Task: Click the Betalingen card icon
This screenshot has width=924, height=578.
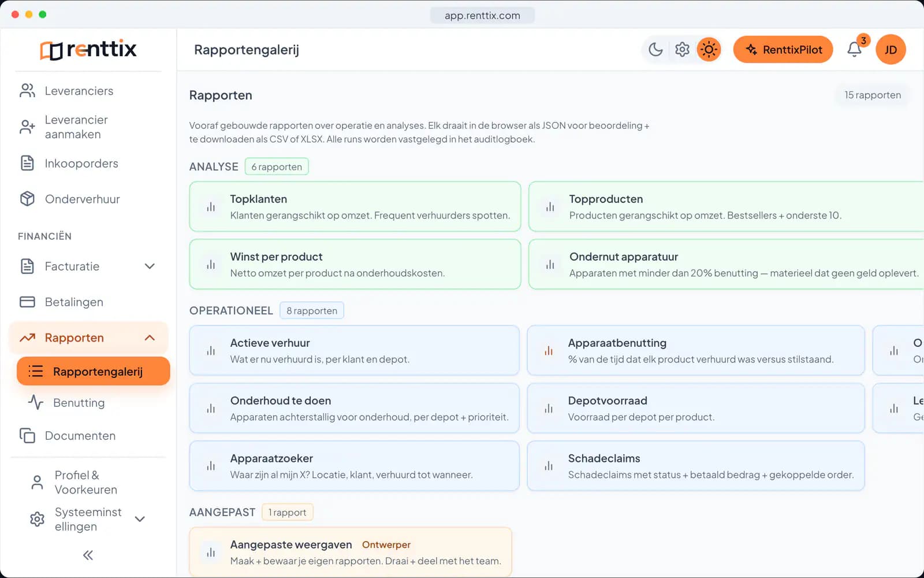Action: [27, 302]
